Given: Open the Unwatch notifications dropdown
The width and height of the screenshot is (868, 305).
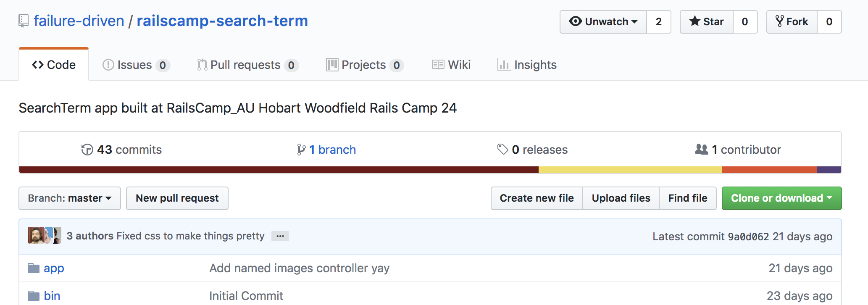Looking at the screenshot, I should click(x=603, y=22).
